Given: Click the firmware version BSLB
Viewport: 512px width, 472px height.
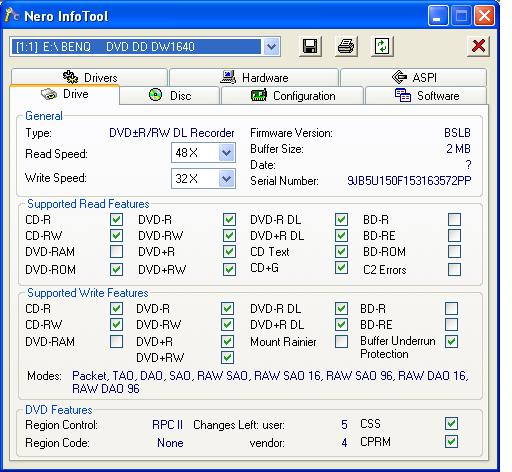Looking at the screenshot, I should click(457, 133).
